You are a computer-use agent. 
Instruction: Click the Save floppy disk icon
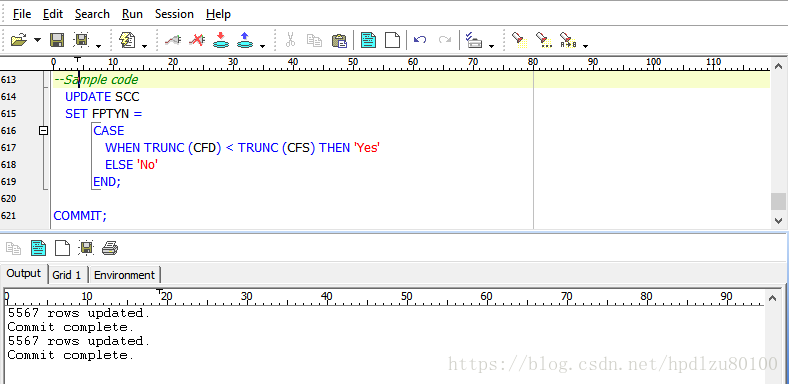click(x=57, y=40)
